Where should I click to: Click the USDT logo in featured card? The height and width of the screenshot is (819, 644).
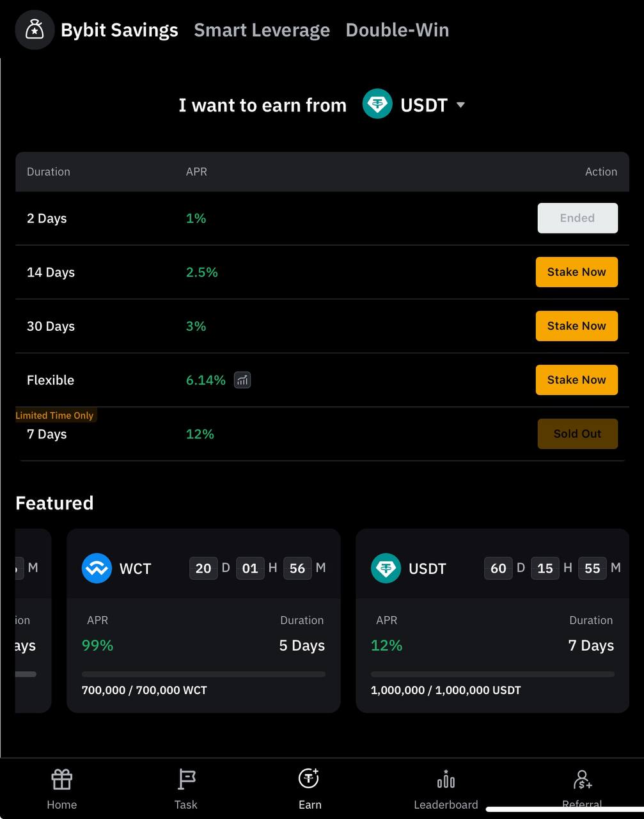point(386,568)
